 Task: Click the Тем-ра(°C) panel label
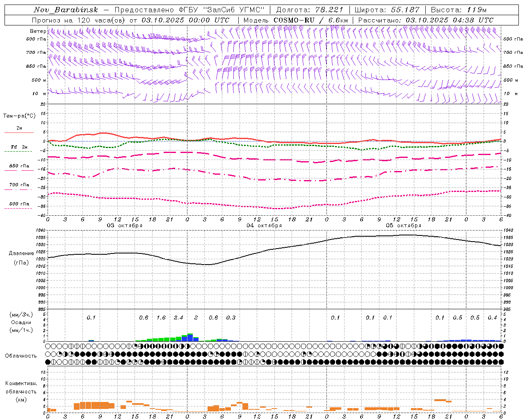19,116
